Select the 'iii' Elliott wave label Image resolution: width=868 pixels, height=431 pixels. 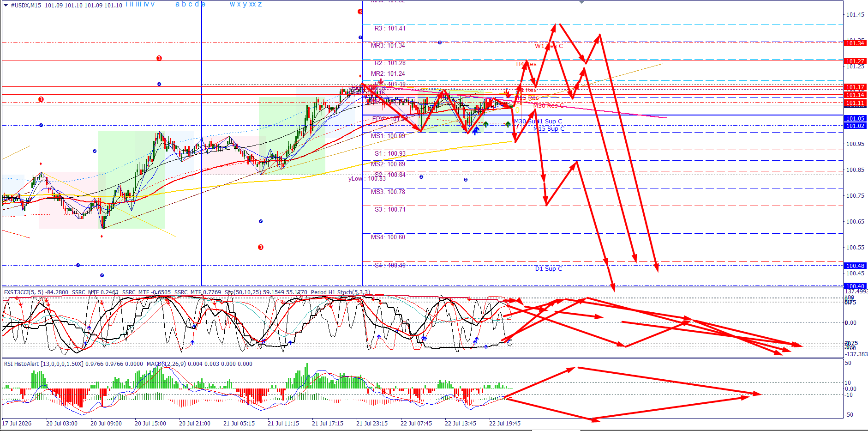click(138, 4)
